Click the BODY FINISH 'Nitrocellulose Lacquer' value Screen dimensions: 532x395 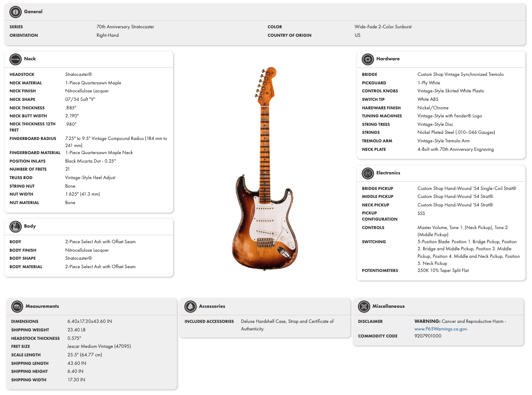click(x=87, y=250)
